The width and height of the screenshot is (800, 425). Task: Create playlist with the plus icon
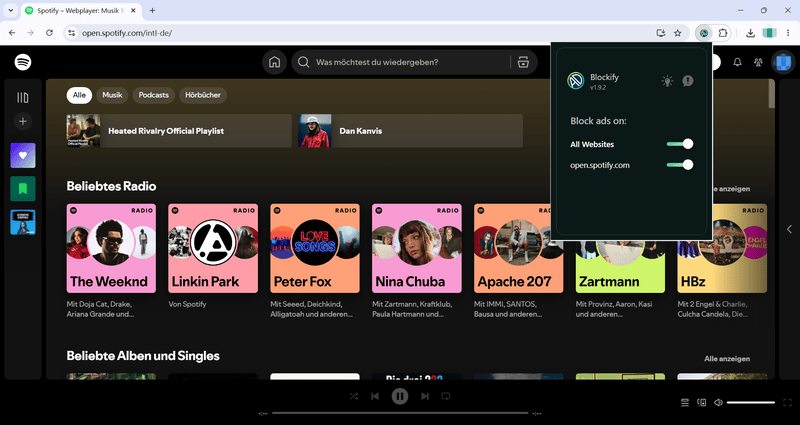pyautogui.click(x=23, y=121)
